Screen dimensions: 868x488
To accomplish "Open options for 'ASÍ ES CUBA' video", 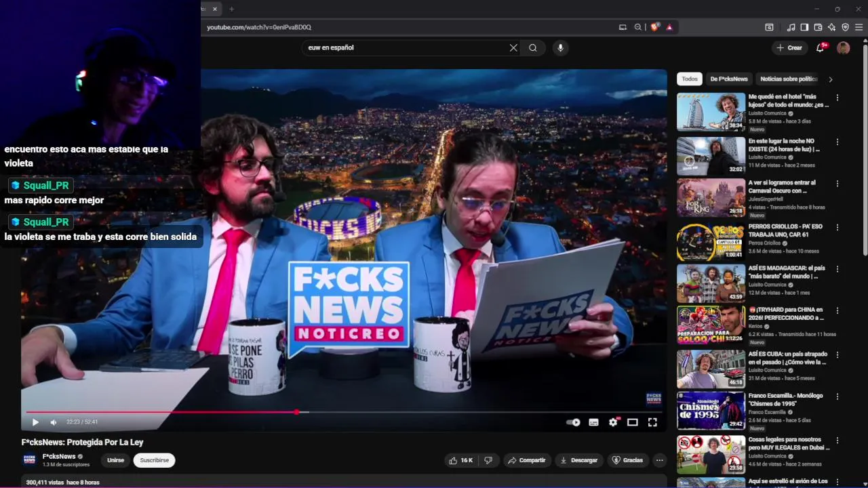I will pyautogui.click(x=837, y=354).
